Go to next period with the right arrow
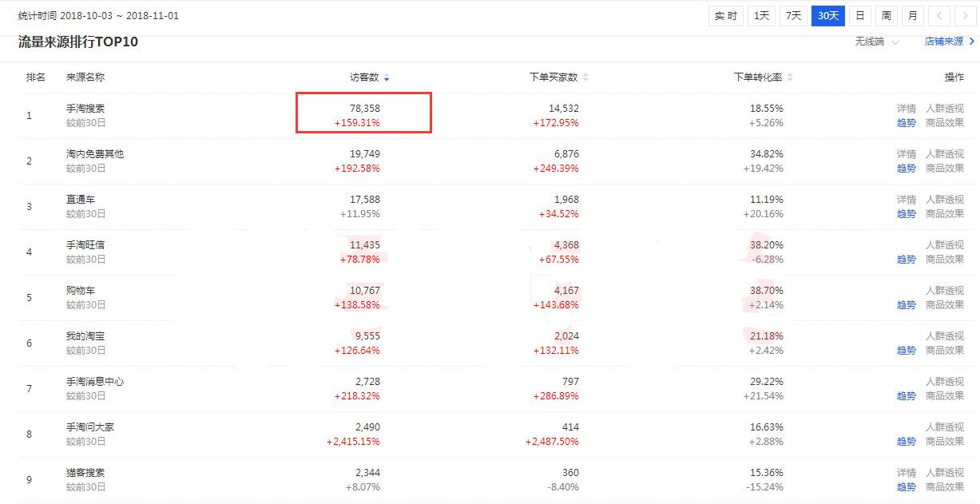980x504 pixels. (x=964, y=16)
